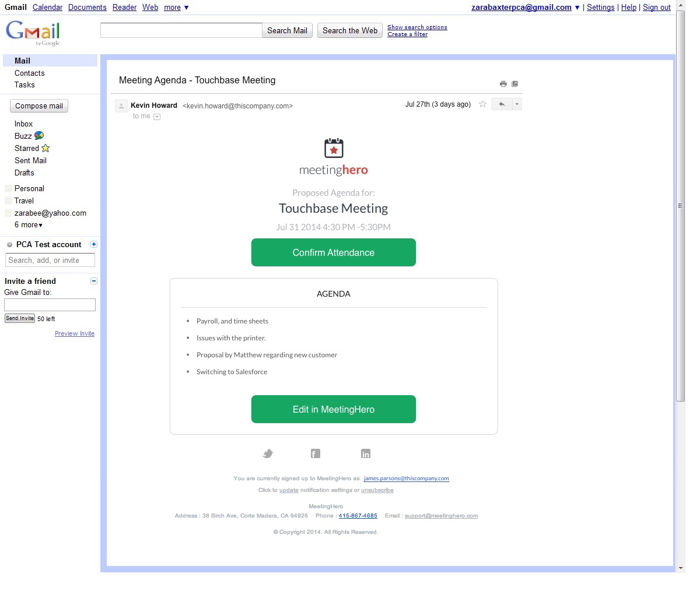Click the 'Switching to Salesforce' agenda item
Viewport: 700px width, 612px height.
[x=232, y=372]
